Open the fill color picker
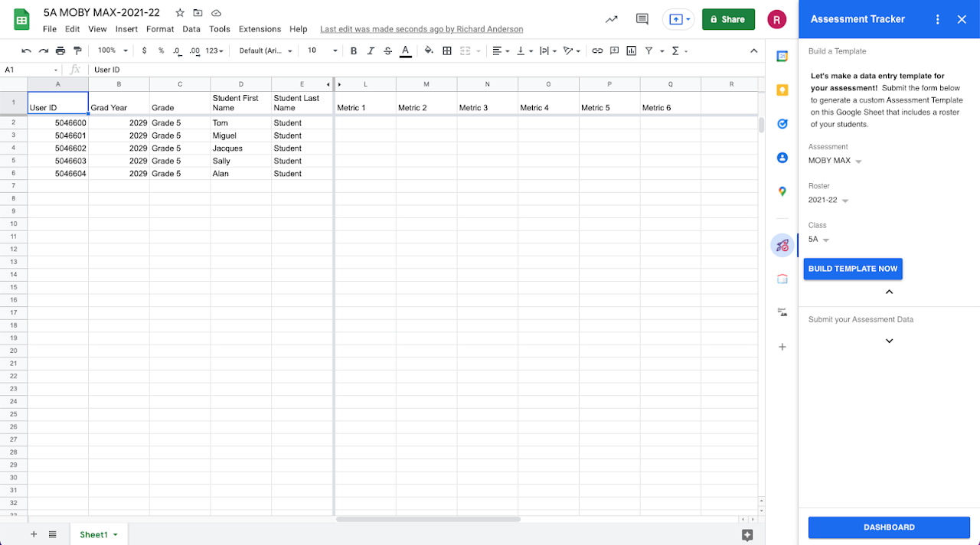 tap(429, 51)
